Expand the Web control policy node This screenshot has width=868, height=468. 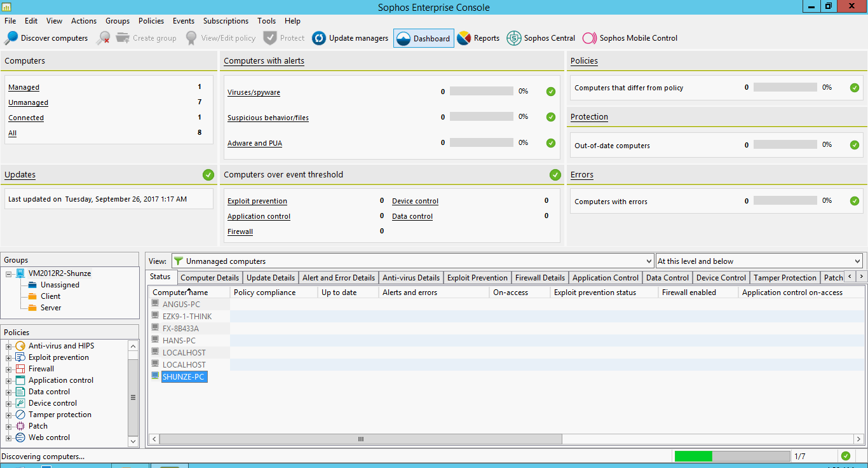9,438
